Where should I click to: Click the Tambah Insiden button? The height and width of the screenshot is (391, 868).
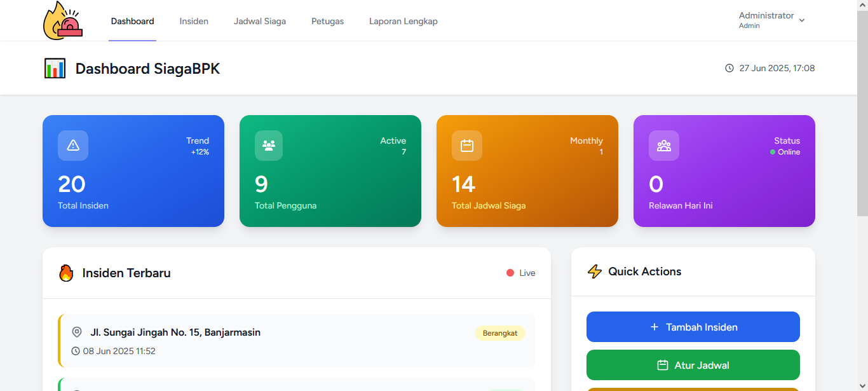click(x=693, y=327)
